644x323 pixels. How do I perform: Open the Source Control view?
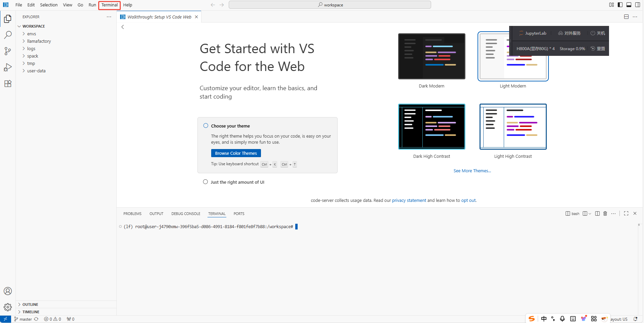pos(8,51)
